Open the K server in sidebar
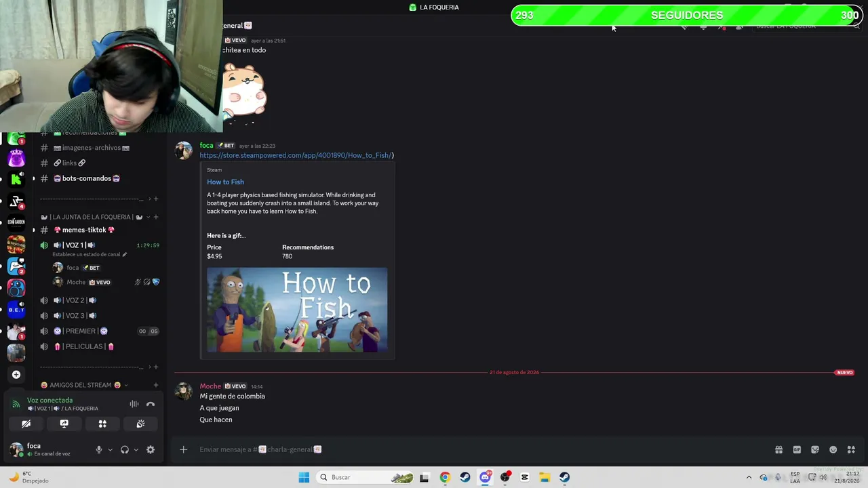 (x=16, y=179)
